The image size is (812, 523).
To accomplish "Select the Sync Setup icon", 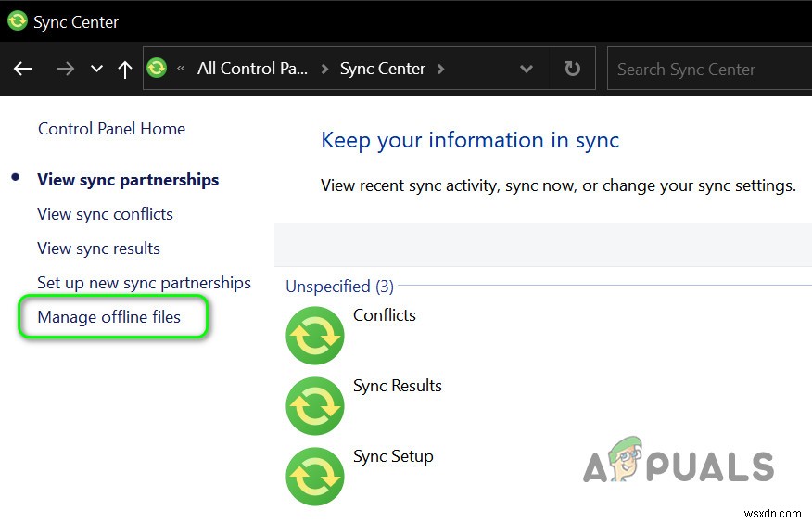I will tap(315, 477).
